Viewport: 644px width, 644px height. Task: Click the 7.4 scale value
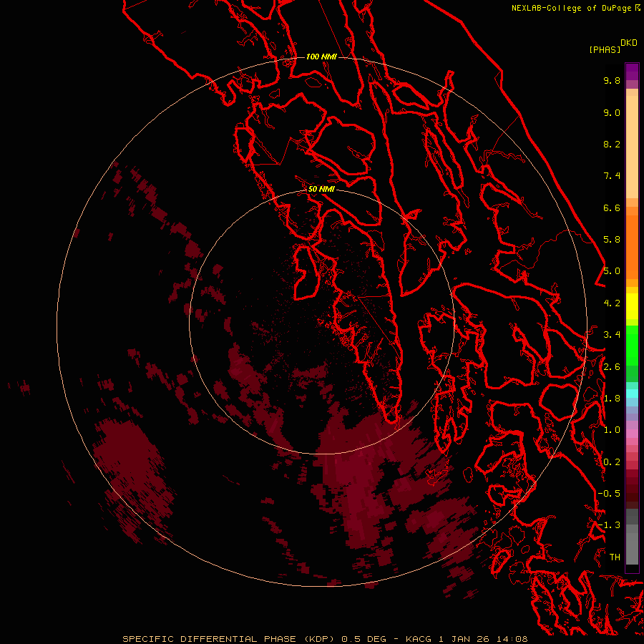coord(612,176)
